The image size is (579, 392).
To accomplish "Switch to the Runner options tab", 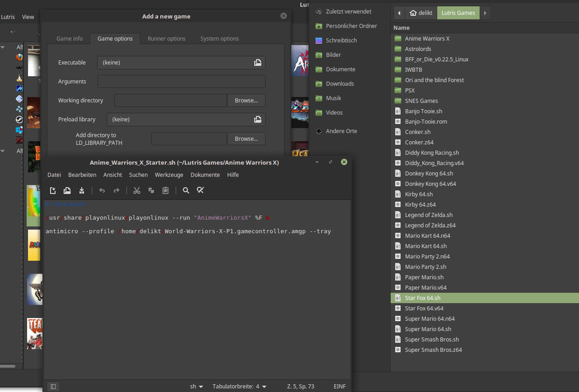I will pos(167,39).
